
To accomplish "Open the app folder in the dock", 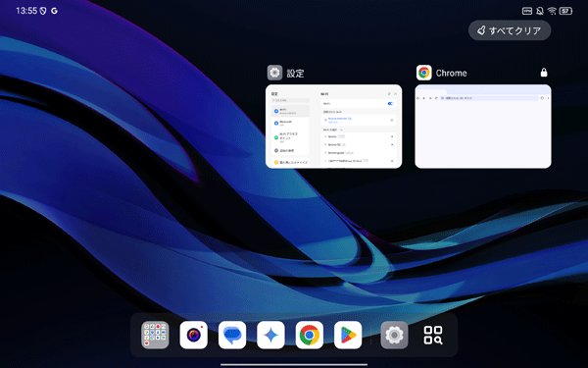I will coord(155,335).
